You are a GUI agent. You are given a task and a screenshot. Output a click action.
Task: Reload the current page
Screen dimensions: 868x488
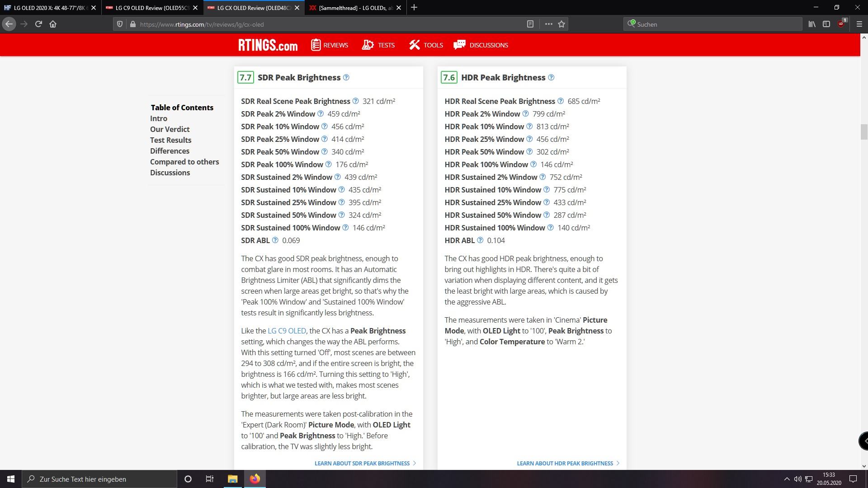(x=38, y=24)
